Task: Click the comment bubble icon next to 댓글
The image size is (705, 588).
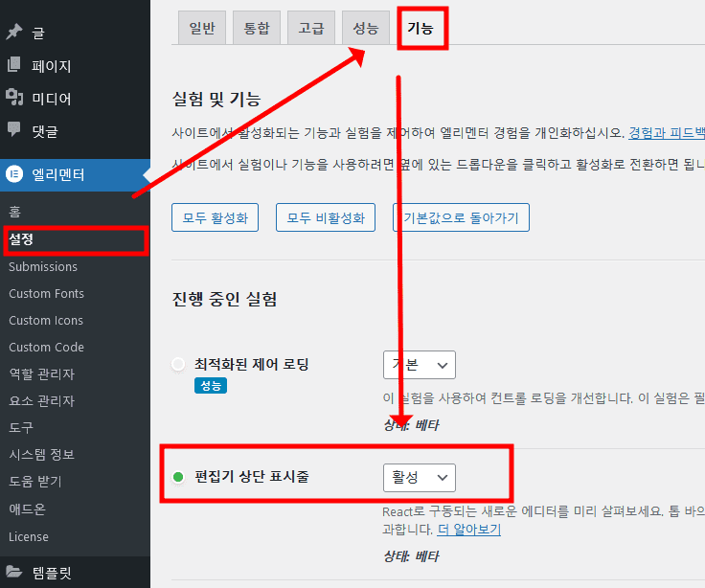Action: point(14,129)
